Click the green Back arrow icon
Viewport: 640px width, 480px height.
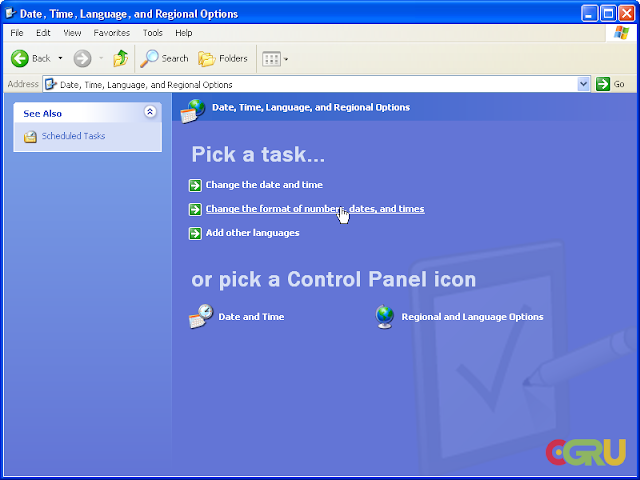pyautogui.click(x=19, y=58)
